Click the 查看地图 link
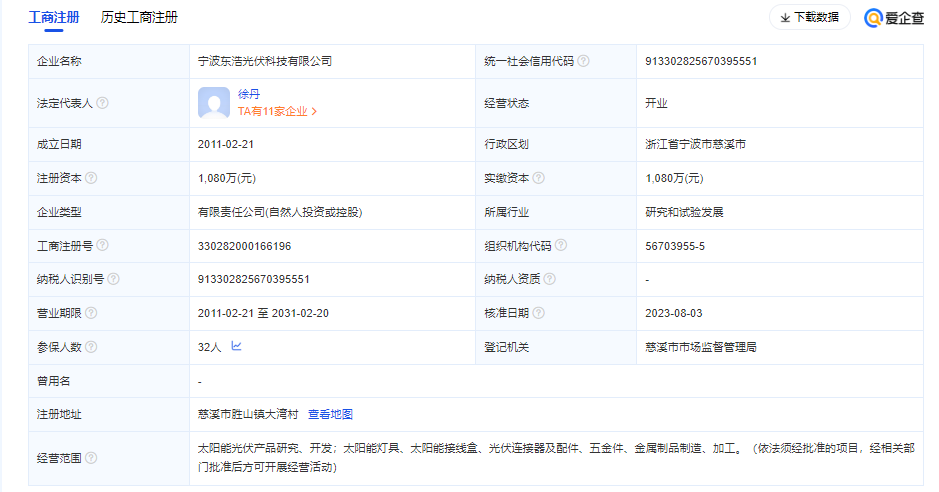This screenshot has width=939, height=492. tap(330, 414)
